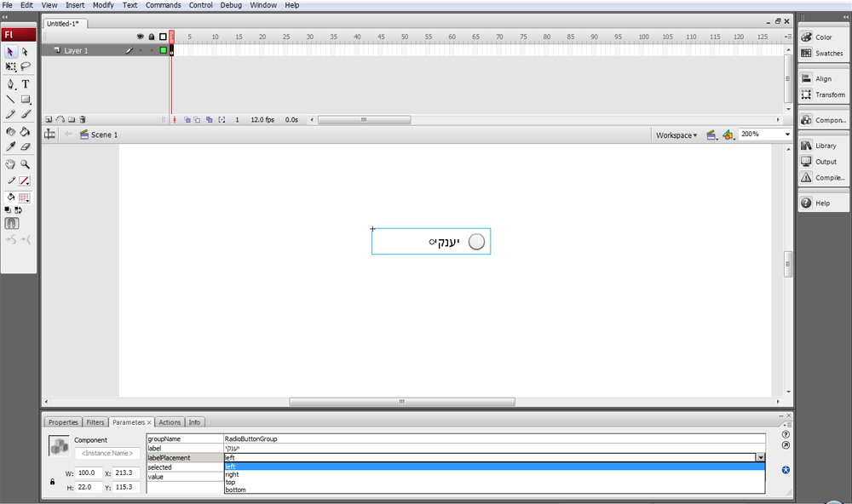Select the Rectangle tool

25,100
